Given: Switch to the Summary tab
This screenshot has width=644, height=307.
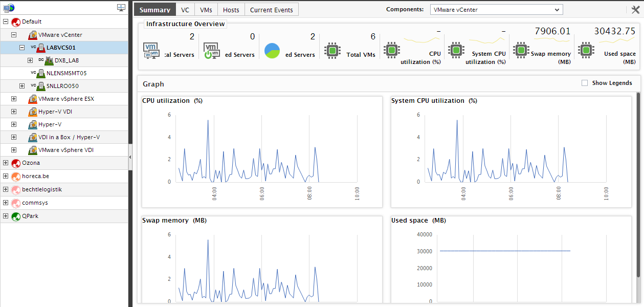Looking at the screenshot, I should [155, 10].
